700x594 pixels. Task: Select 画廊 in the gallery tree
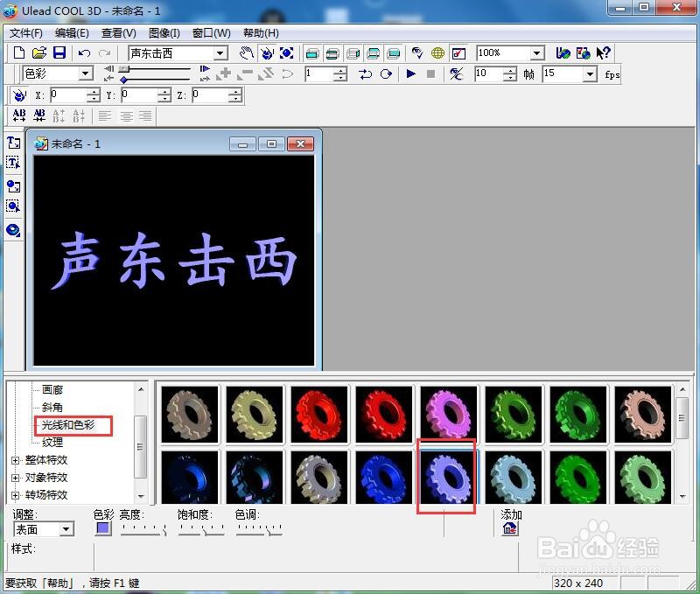click(52, 390)
